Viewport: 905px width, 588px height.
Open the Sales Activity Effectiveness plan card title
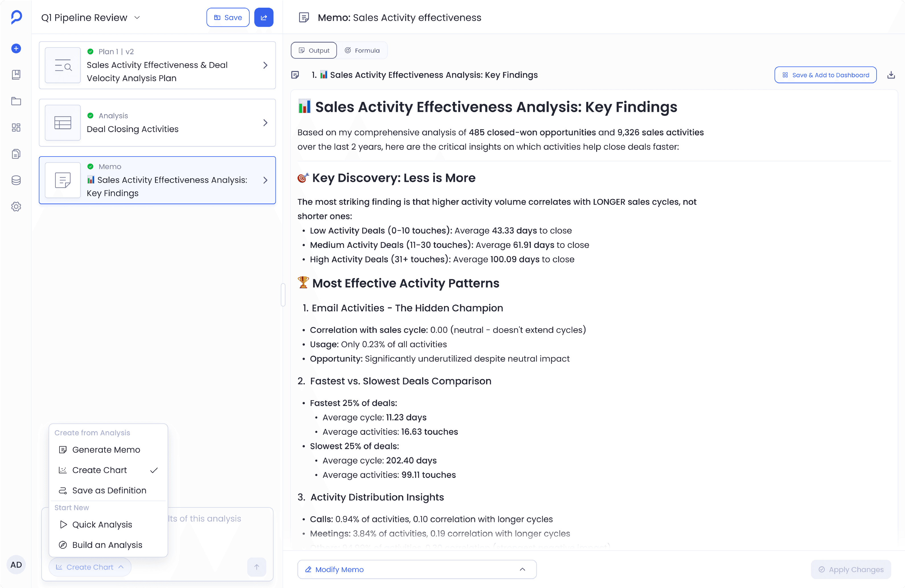click(x=157, y=71)
